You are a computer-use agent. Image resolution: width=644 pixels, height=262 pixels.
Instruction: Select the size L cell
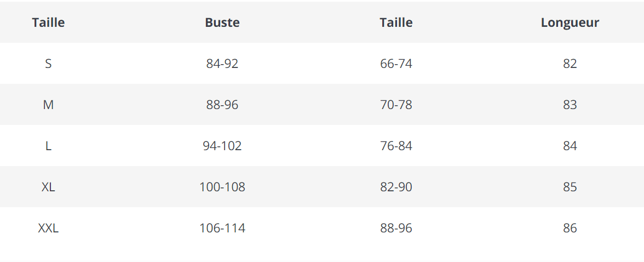(48, 146)
